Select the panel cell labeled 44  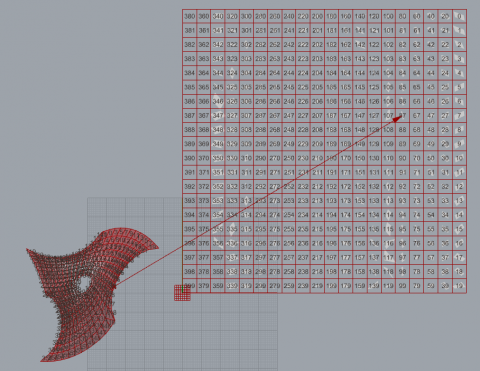(431, 73)
